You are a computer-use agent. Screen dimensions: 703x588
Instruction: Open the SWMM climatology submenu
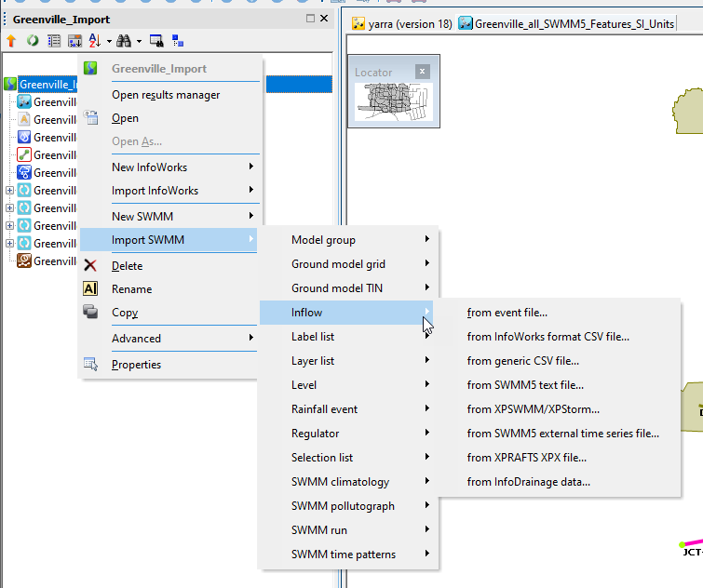[347, 482]
